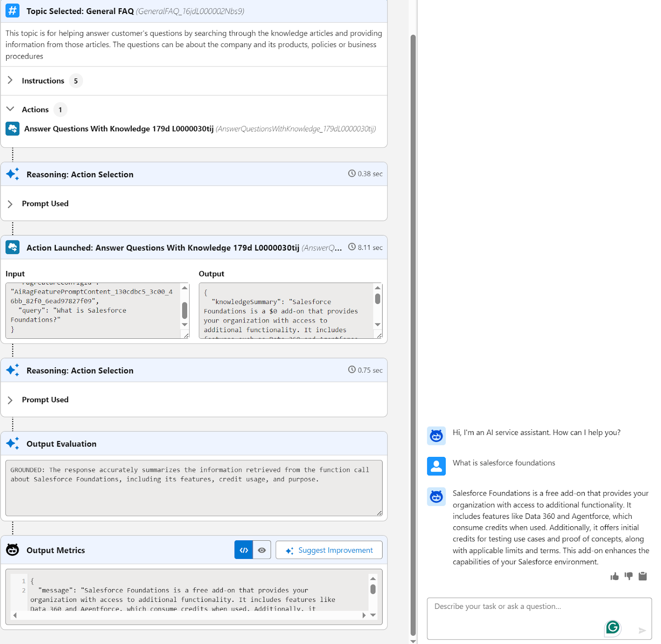The height and width of the screenshot is (644, 661).
Task: Click the Grammarly icon in message box
Action: [x=612, y=627]
